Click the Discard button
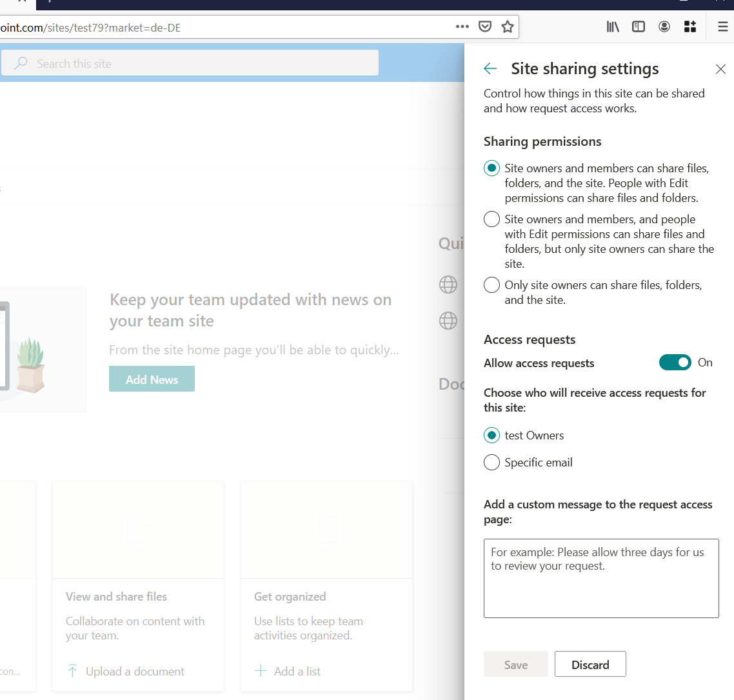This screenshot has width=734, height=700. (x=590, y=664)
